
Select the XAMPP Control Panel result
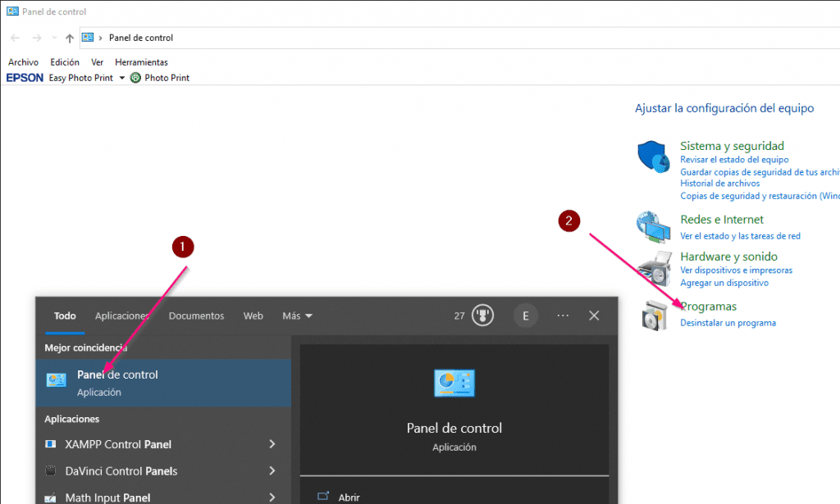click(x=163, y=444)
